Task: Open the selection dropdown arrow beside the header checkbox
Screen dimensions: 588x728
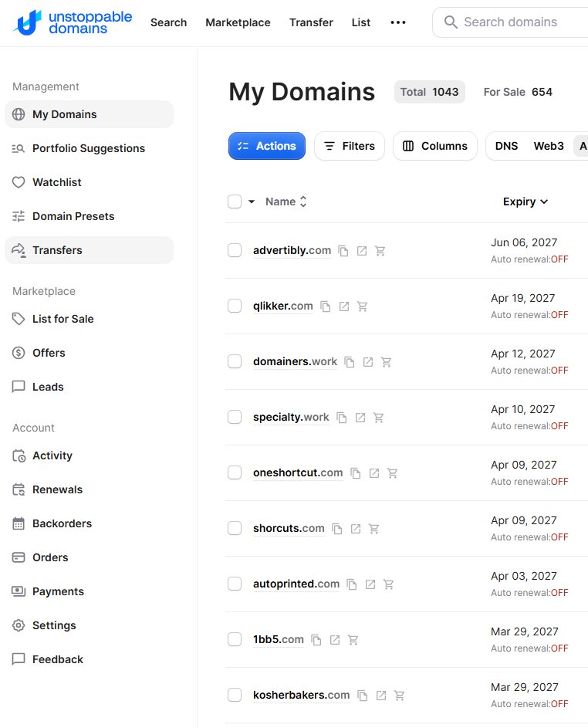Action: tap(252, 201)
